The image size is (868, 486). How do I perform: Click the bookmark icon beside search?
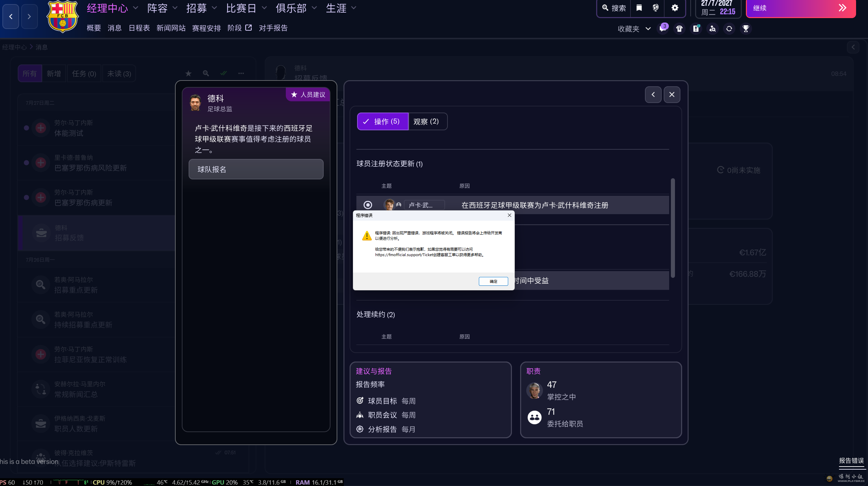click(x=639, y=8)
